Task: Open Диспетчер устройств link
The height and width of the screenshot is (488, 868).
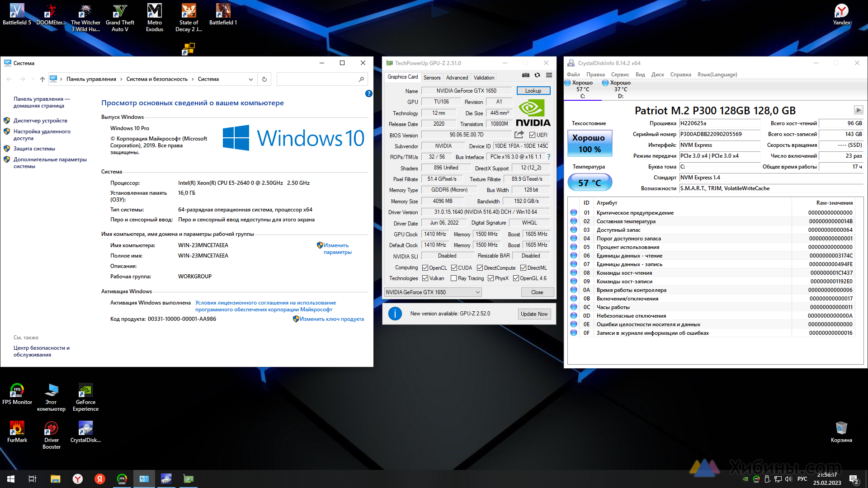Action: [x=40, y=121]
